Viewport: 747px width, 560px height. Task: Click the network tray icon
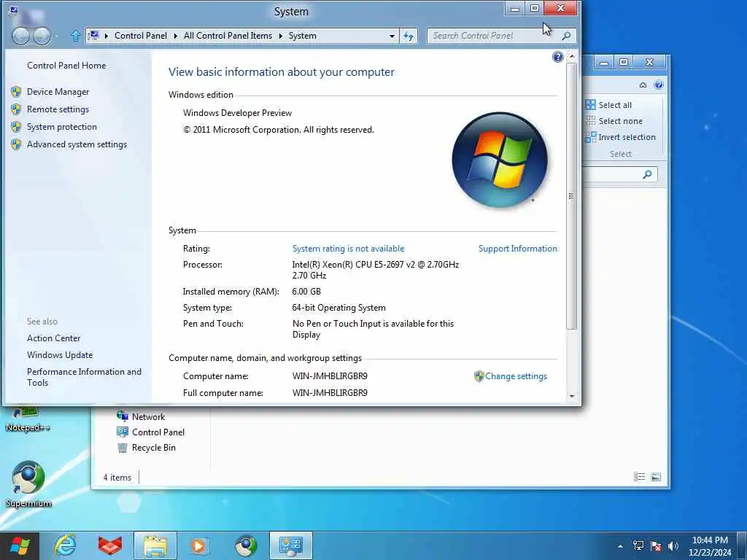tap(638, 546)
